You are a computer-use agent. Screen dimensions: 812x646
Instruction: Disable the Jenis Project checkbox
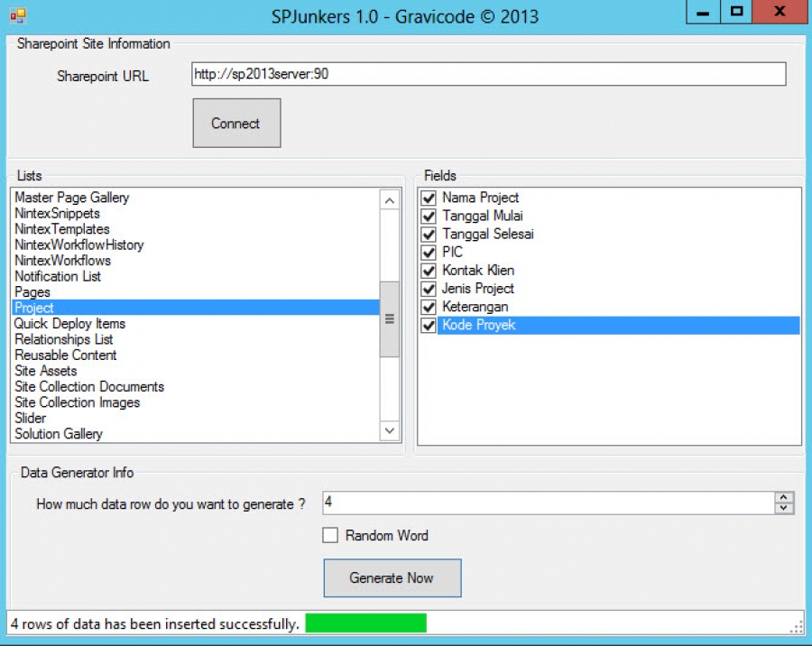coord(428,289)
